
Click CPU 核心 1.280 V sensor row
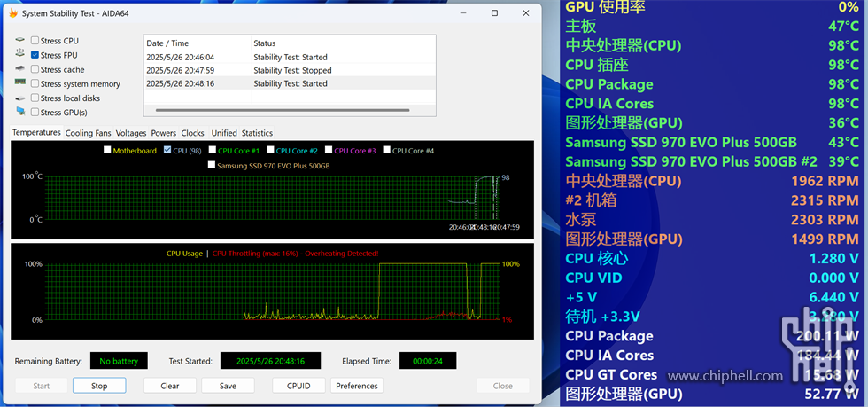[x=712, y=258]
